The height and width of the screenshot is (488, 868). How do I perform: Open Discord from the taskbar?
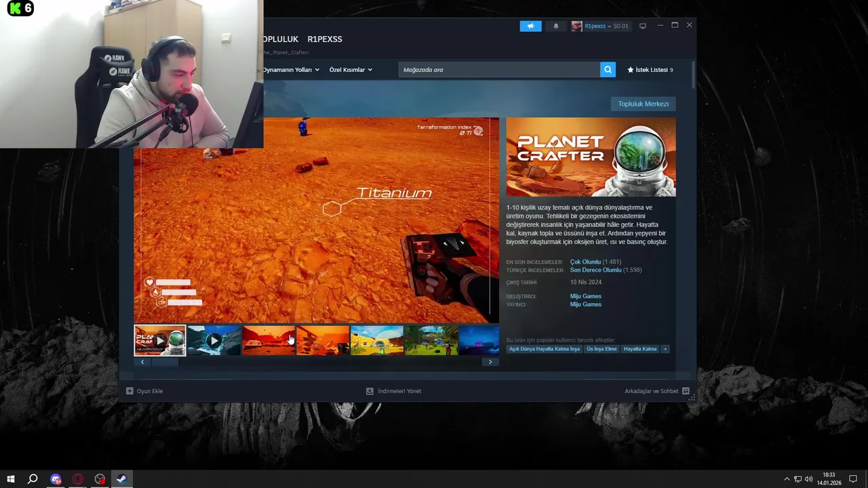(x=56, y=479)
